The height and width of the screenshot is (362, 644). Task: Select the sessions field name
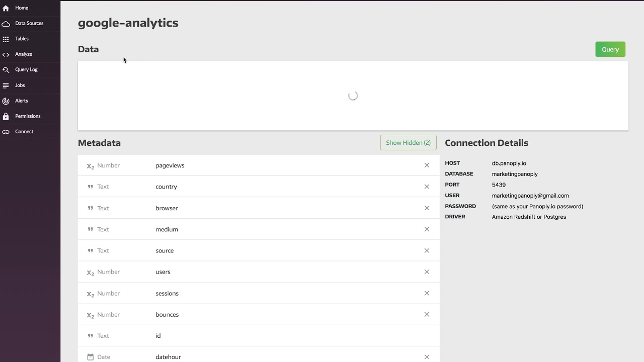(167, 293)
